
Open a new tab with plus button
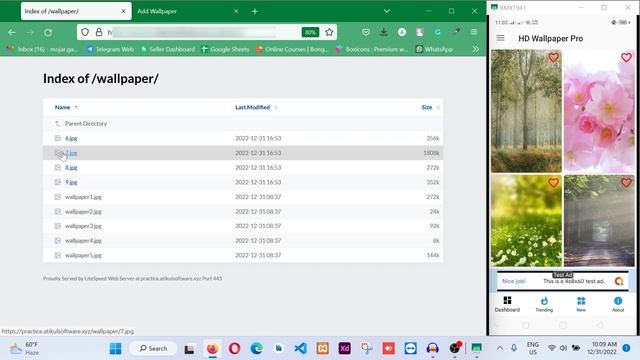(254, 11)
